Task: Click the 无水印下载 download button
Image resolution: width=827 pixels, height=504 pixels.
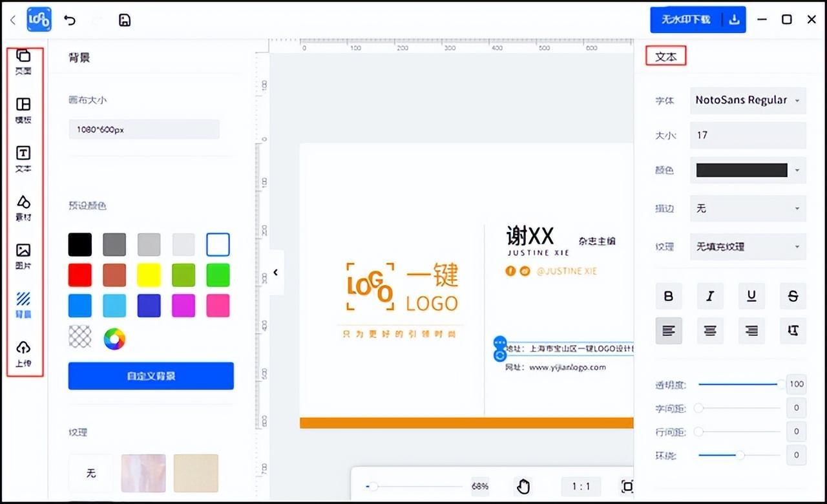Action: coord(686,20)
